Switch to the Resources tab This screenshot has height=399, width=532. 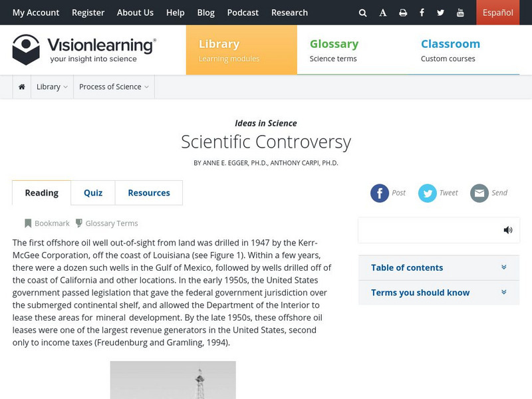click(149, 193)
